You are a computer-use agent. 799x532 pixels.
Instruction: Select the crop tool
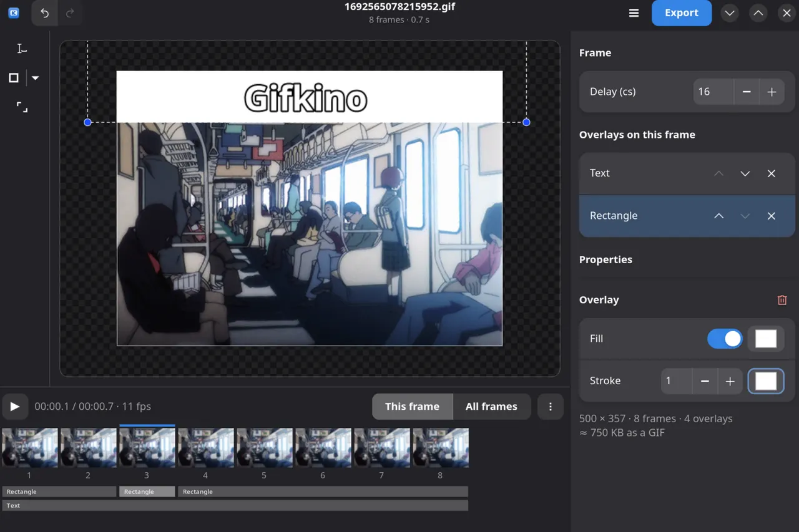tap(22, 107)
